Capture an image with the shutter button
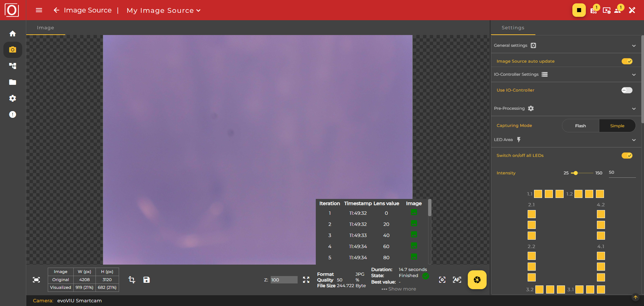The image size is (644, 306). 477,280
